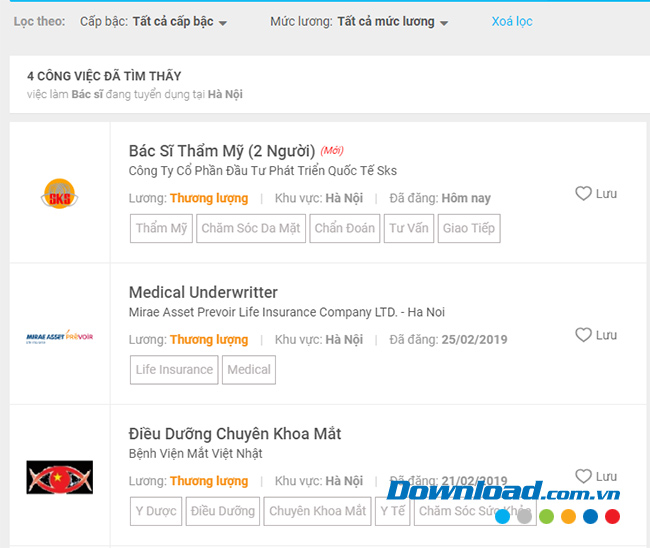The width and height of the screenshot is (650, 548).
Task: Select the Thẩm Mỹ tag
Action: click(x=161, y=228)
